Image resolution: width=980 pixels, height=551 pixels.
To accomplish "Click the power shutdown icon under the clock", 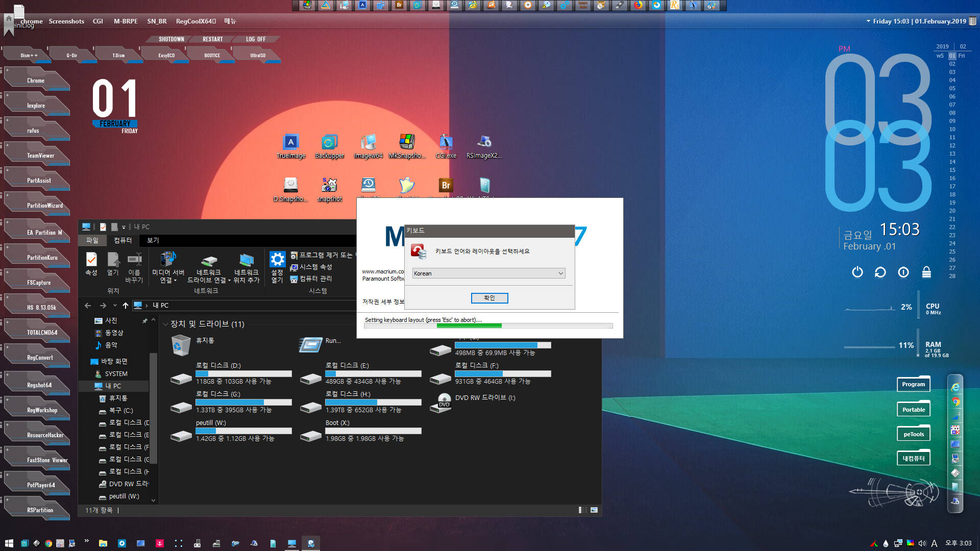I will 857,272.
